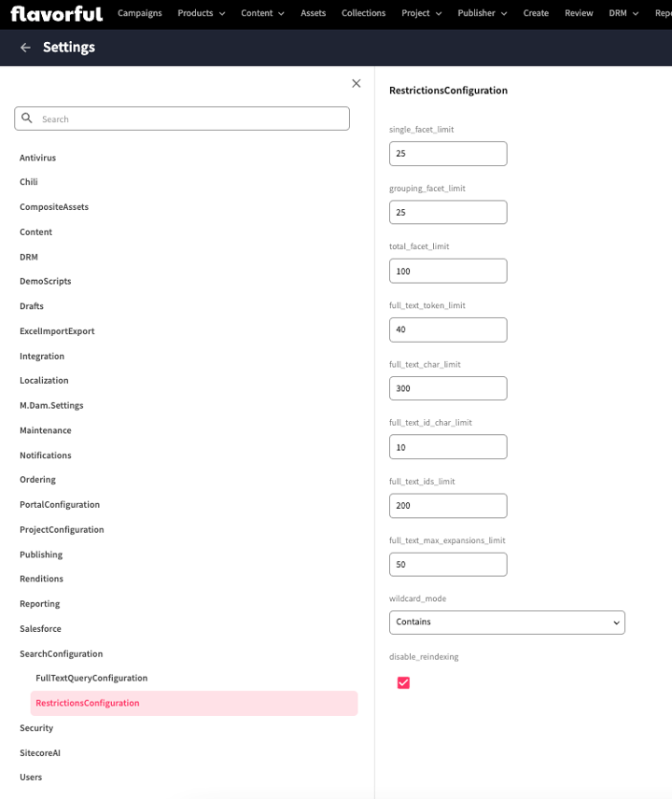The height and width of the screenshot is (799, 672).
Task: Open the Campaigns menu item
Action: [140, 13]
